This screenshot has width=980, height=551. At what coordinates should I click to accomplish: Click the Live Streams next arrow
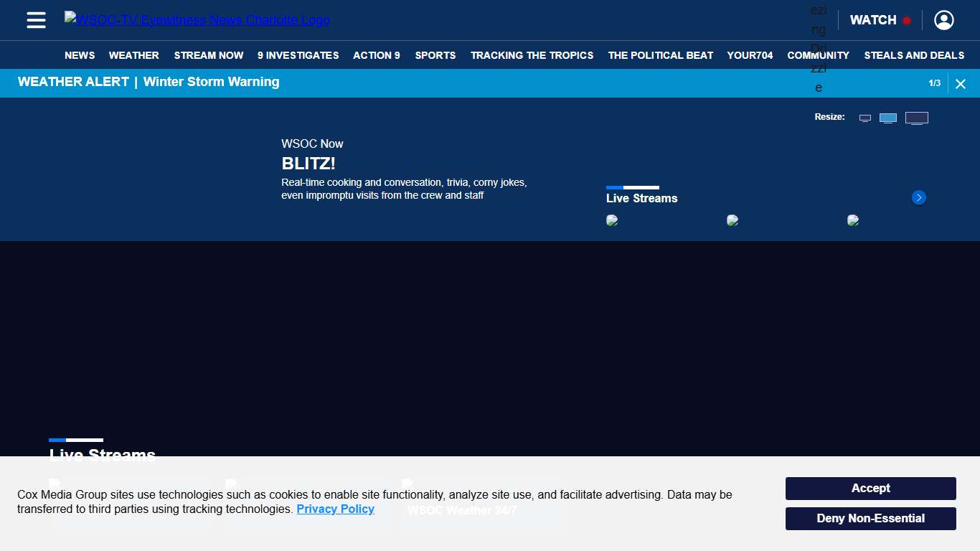point(918,197)
